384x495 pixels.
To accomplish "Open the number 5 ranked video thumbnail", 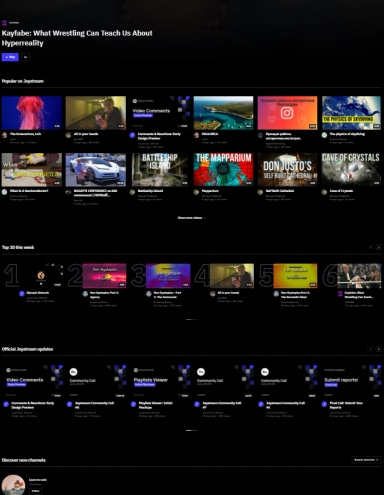I will click(295, 276).
